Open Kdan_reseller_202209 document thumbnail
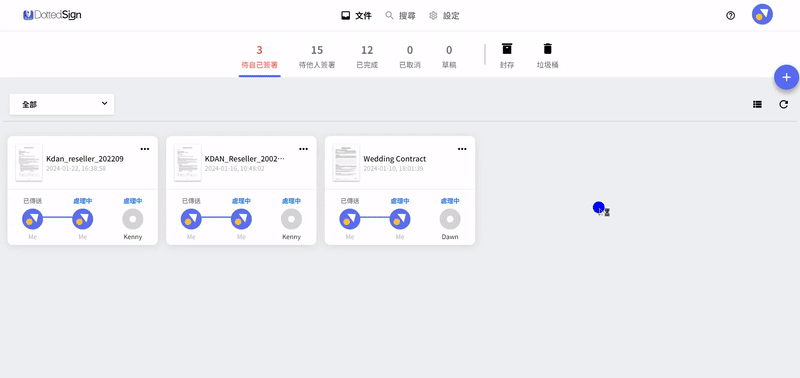The width and height of the screenshot is (800, 378). click(29, 163)
